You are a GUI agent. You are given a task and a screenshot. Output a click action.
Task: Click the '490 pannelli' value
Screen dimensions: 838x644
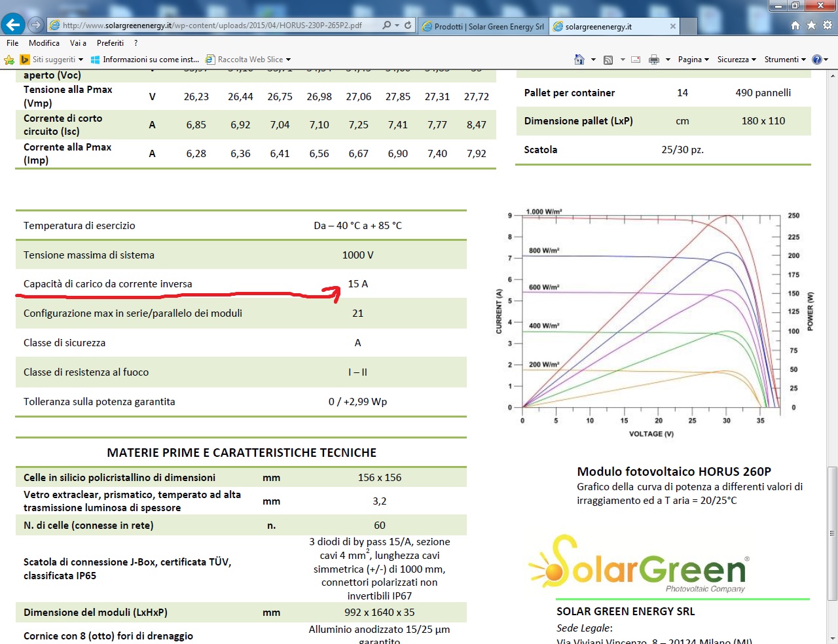click(x=763, y=93)
